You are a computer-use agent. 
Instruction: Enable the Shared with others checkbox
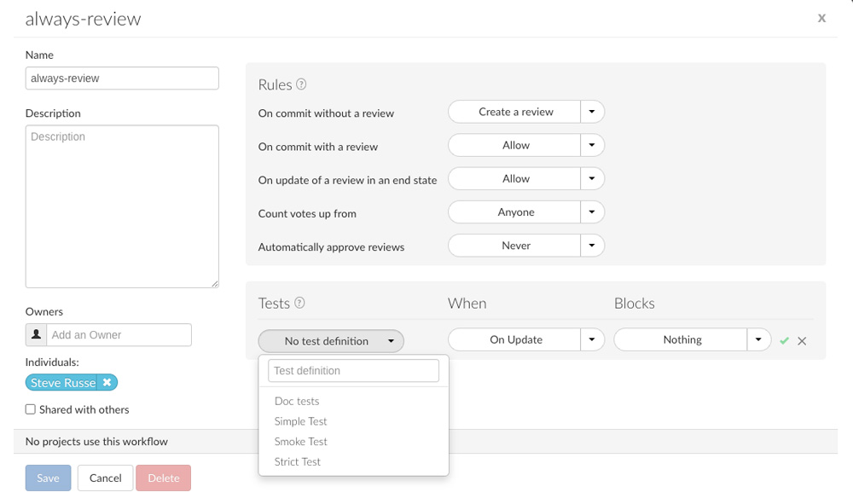[x=30, y=409]
